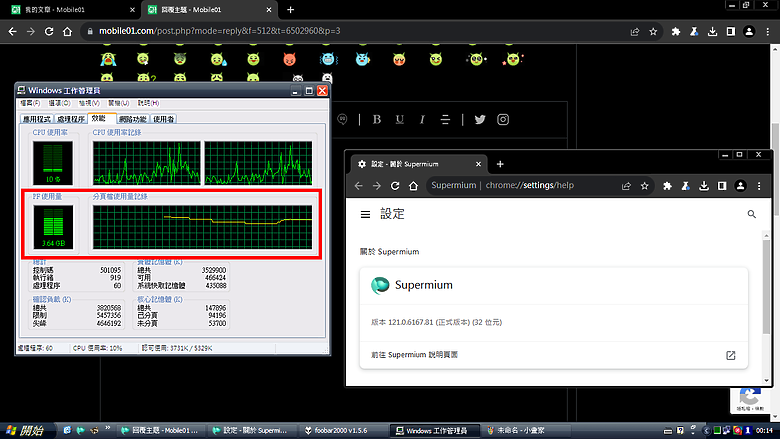Image resolution: width=780 pixels, height=439 pixels.
Task: Insert the crying emoji
Action: pos(108,60)
